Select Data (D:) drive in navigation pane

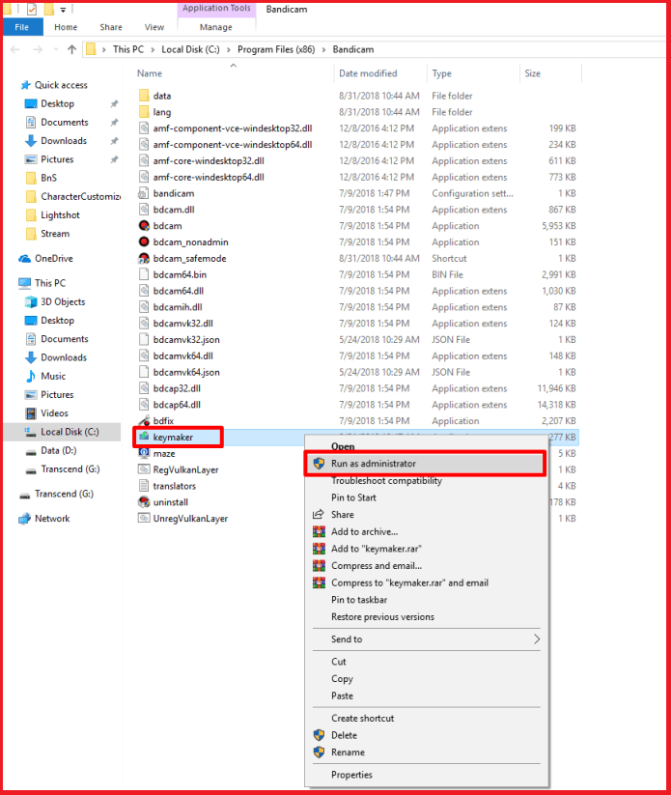point(59,450)
